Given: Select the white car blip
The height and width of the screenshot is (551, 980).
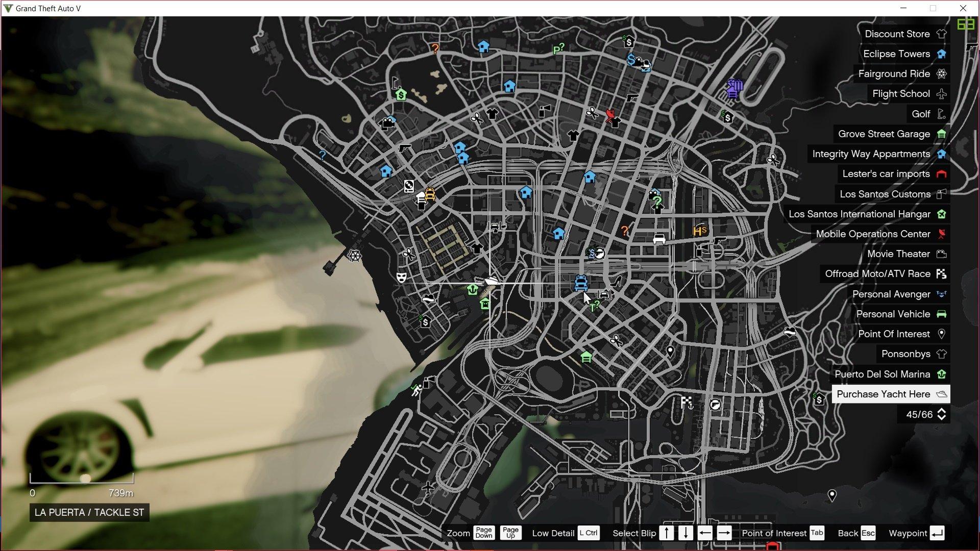Looking at the screenshot, I should (659, 239).
